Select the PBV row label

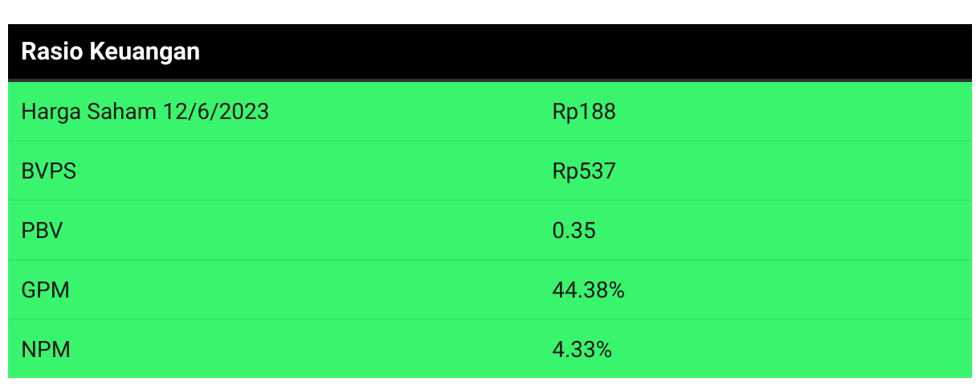[42, 231]
